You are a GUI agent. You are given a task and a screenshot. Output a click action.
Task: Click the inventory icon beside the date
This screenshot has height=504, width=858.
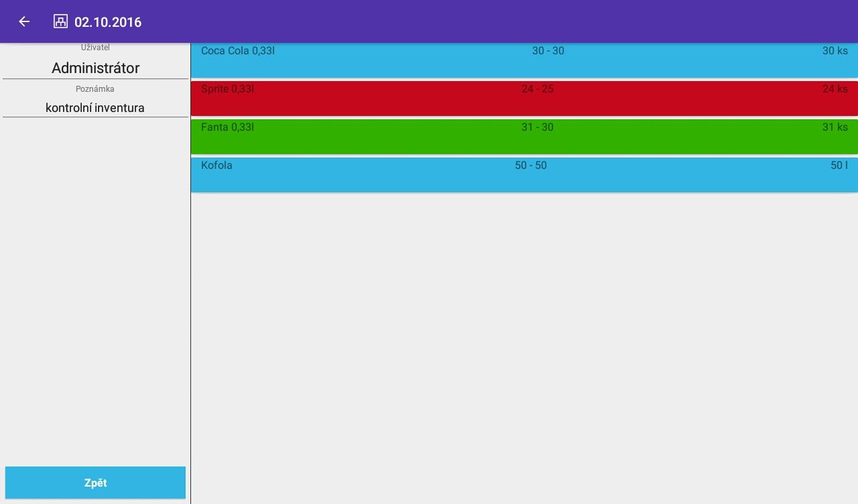[60, 21]
